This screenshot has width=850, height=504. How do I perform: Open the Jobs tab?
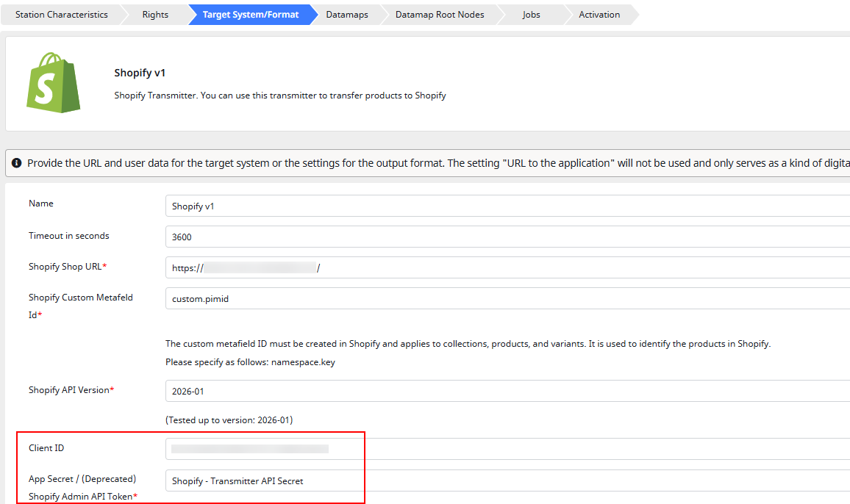(x=531, y=14)
